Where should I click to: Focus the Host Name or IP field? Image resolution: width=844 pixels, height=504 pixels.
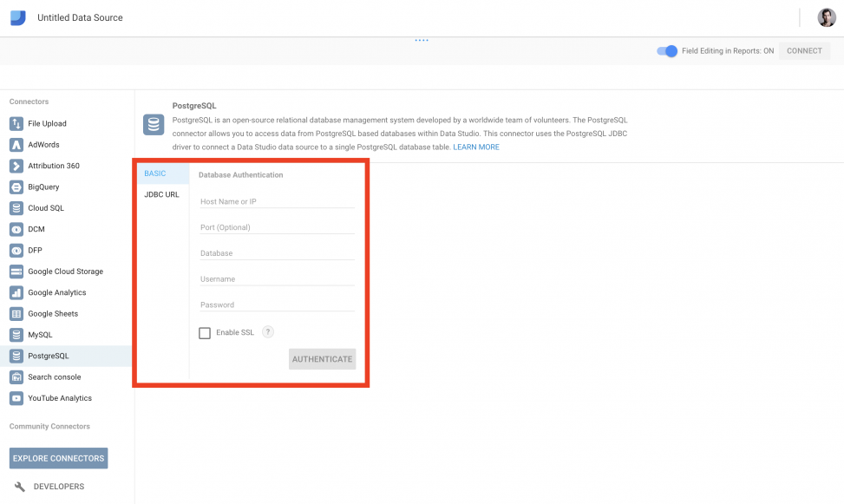coord(278,201)
